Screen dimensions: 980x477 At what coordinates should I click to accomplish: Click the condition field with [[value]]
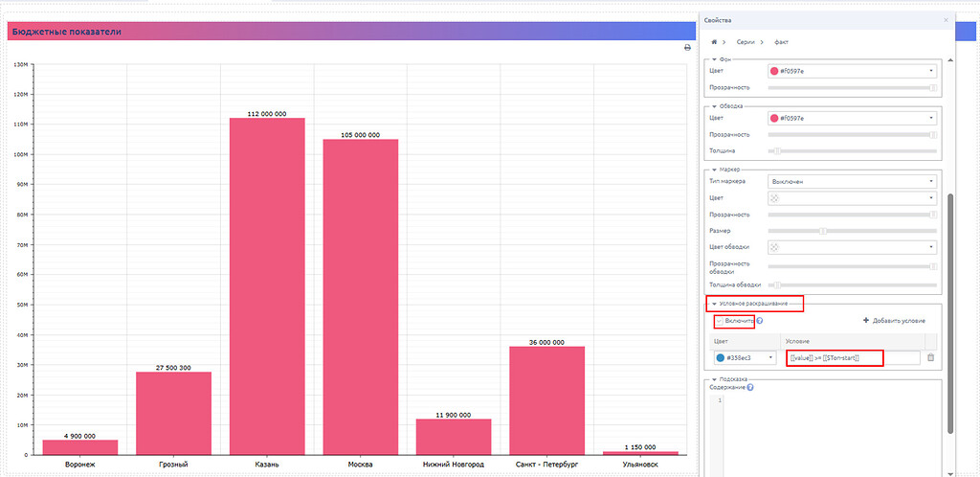click(853, 357)
